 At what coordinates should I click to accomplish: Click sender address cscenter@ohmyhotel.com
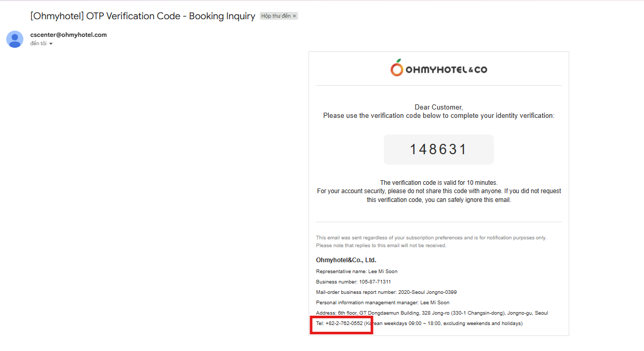[x=69, y=35]
